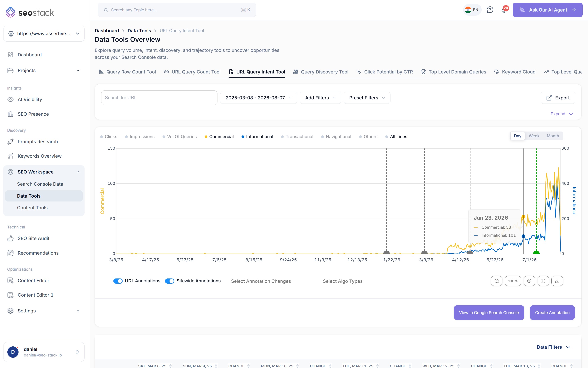Open the Data Filters dropdown
The width and height of the screenshot is (588, 368).
pos(553,347)
